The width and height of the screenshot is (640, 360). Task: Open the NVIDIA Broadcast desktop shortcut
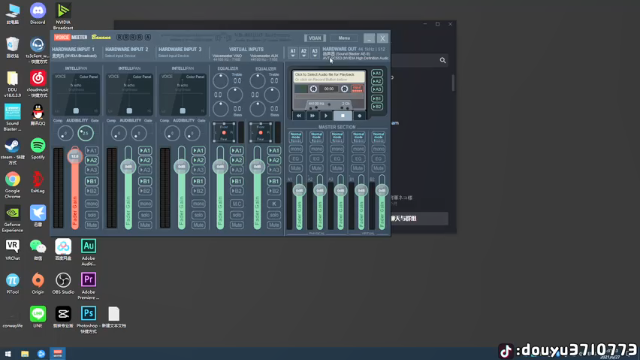coord(63,16)
